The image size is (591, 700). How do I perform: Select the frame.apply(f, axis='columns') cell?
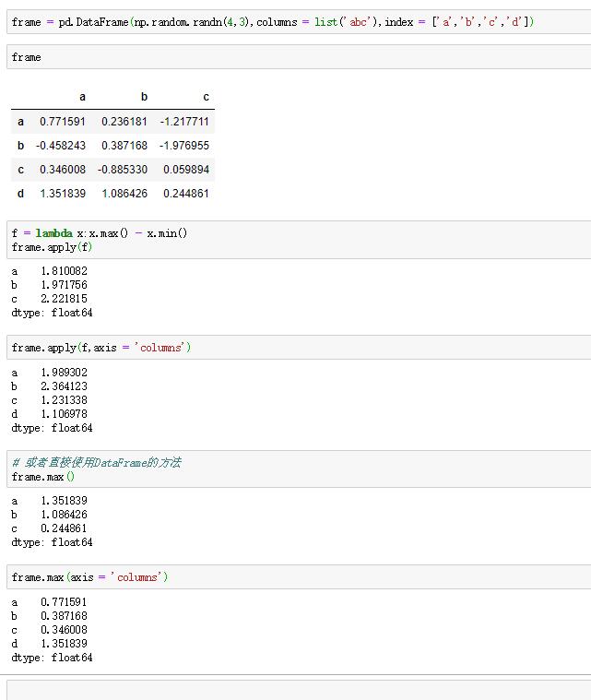(x=299, y=348)
